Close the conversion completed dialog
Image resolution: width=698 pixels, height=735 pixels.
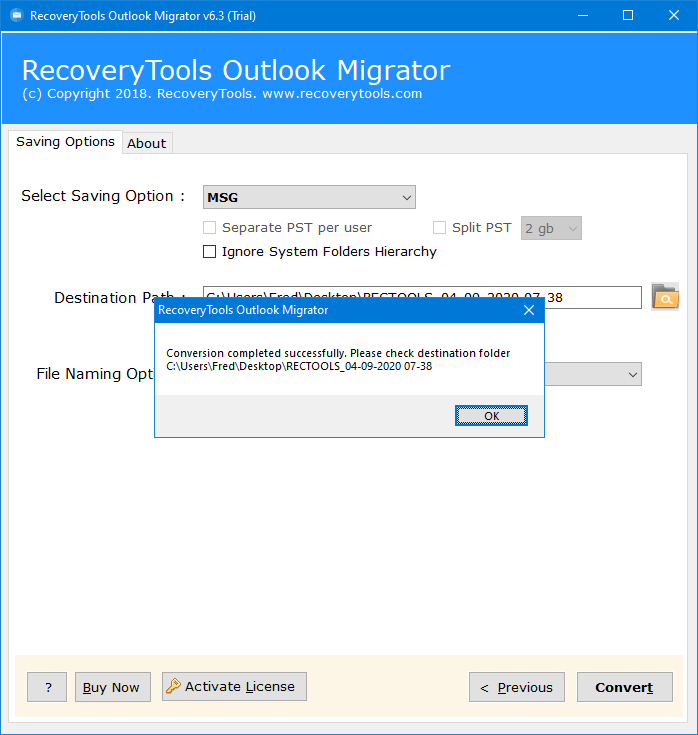529,310
